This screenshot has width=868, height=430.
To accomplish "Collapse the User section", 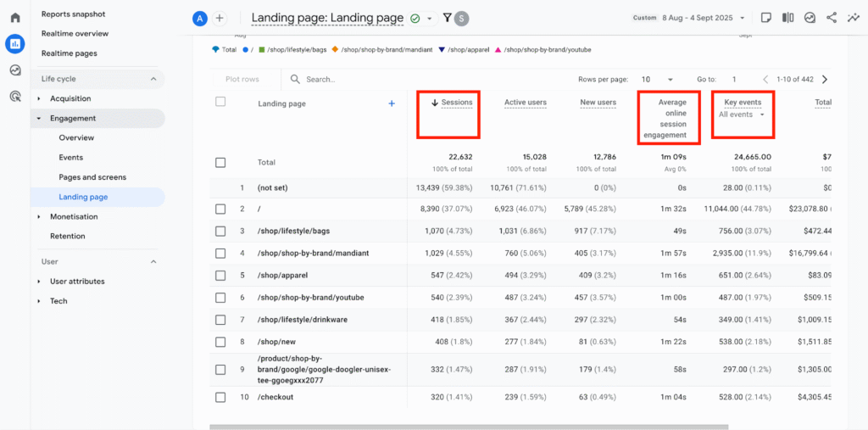I will [153, 261].
